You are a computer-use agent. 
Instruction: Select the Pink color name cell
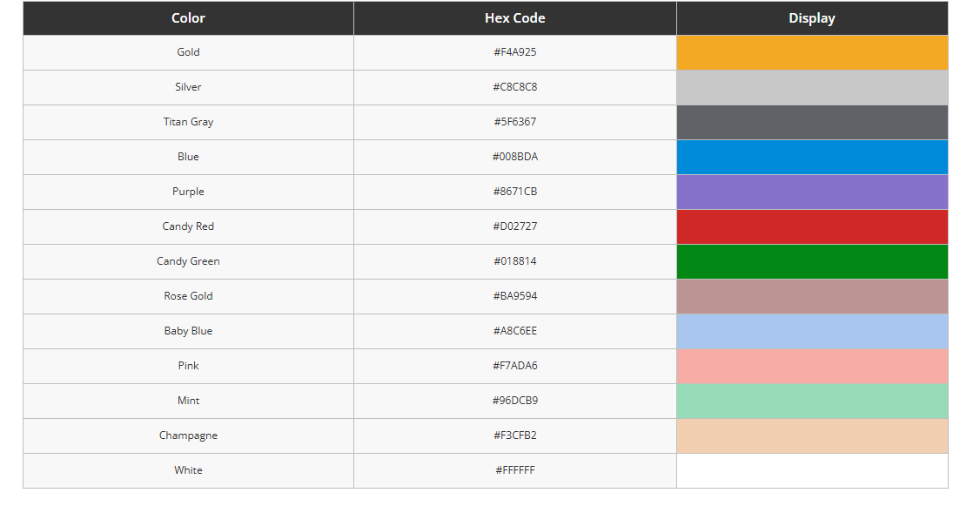pyautogui.click(x=188, y=366)
